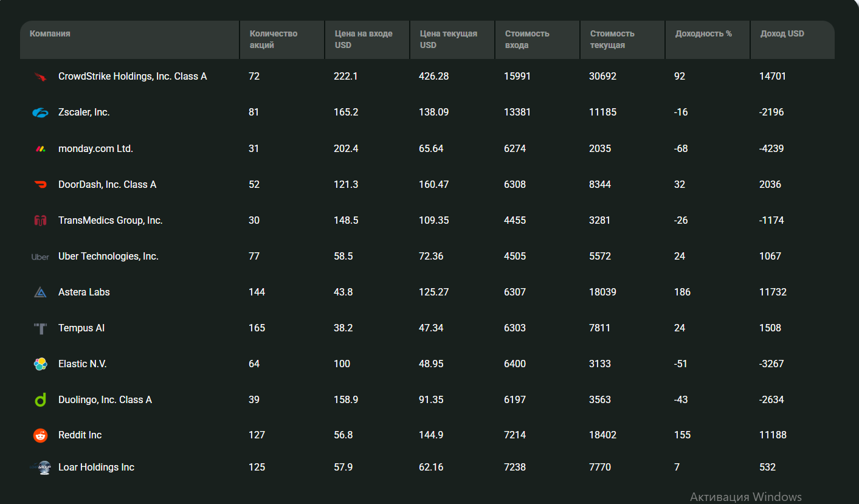Click the Доходность % column header
The width and height of the screenshot is (859, 504).
click(x=703, y=34)
